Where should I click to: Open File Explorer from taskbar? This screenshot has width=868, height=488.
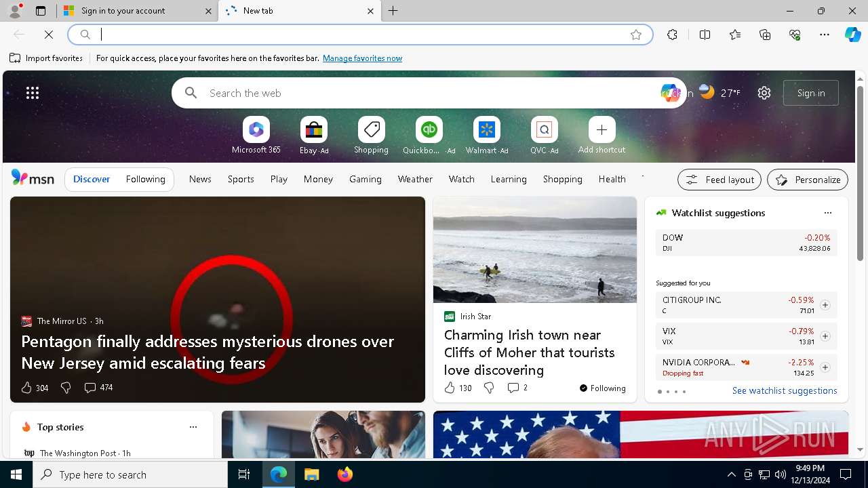tap(312, 474)
